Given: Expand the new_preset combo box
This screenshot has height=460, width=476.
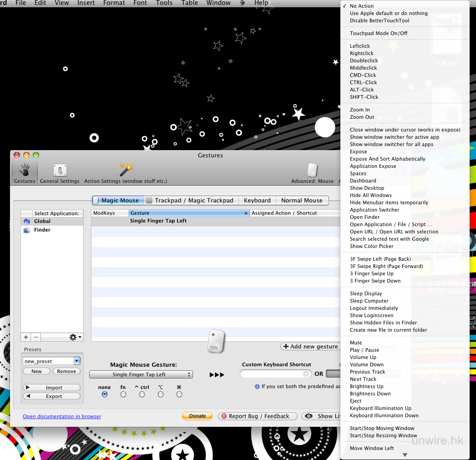Looking at the screenshot, I should [x=77, y=361].
